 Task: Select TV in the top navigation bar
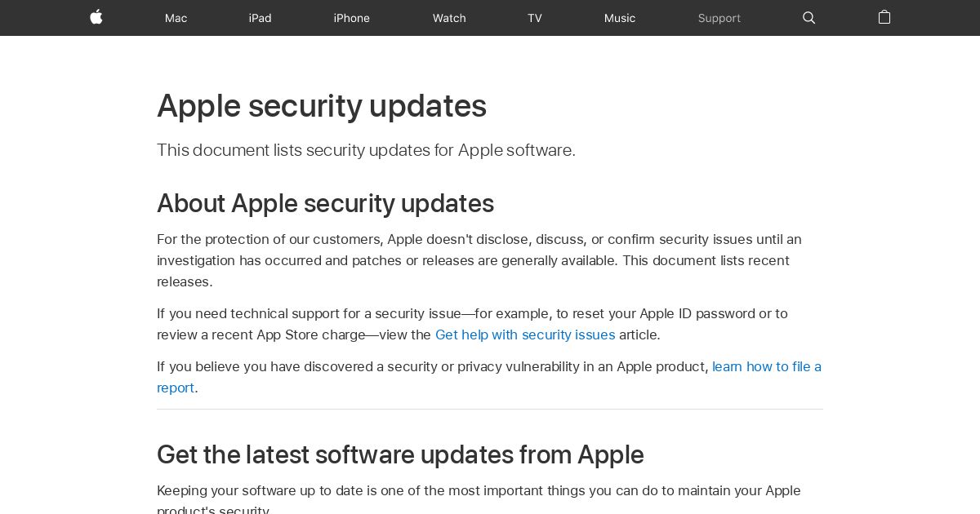(x=534, y=18)
